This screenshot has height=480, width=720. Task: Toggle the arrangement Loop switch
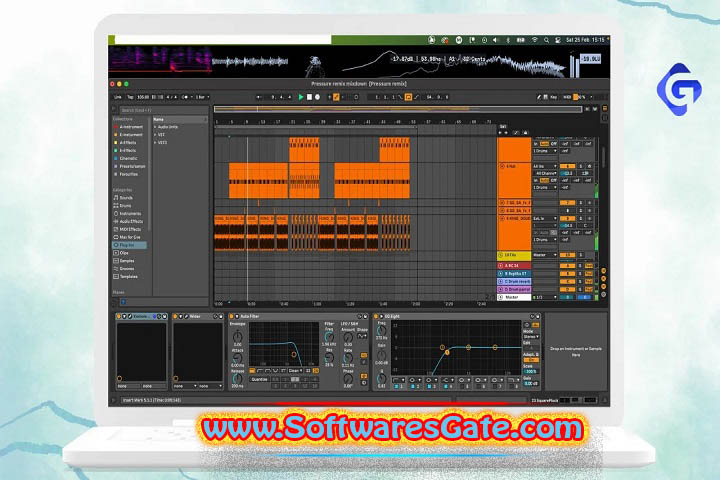(x=408, y=97)
